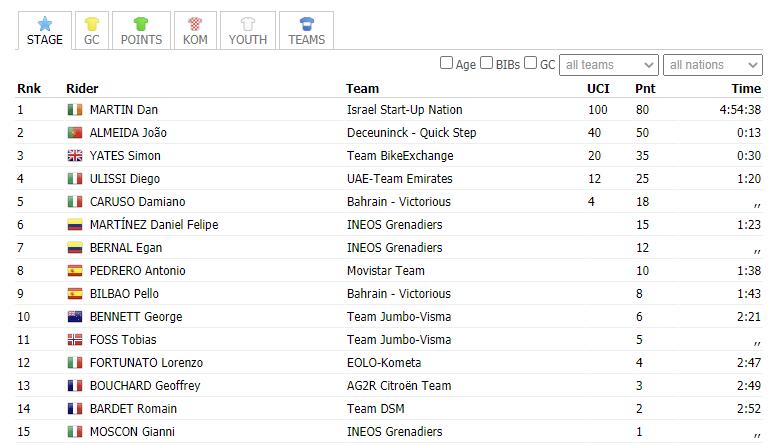Image resolution: width=781 pixels, height=445 pixels.
Task: Toggle the BIBs checkbox
Action: point(487,63)
